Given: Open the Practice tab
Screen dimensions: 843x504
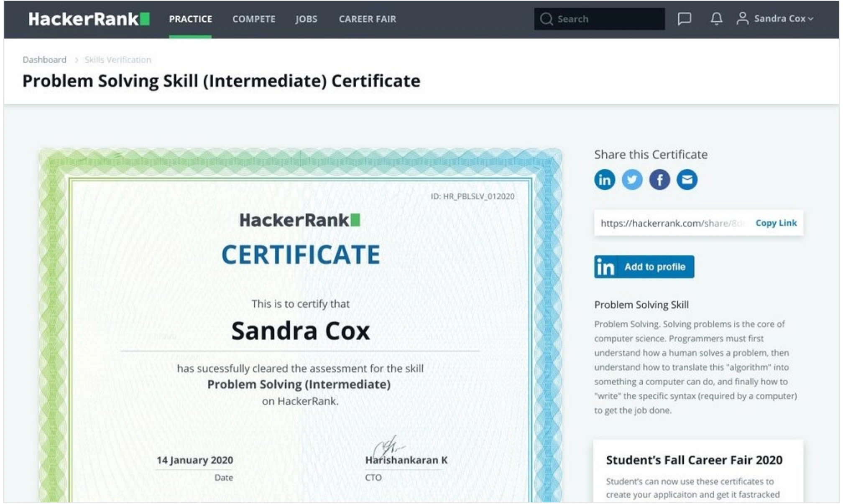Looking at the screenshot, I should 190,19.
